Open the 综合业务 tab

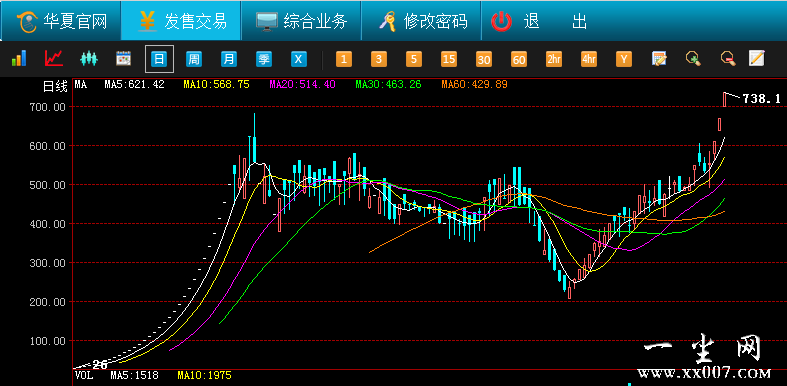point(301,21)
